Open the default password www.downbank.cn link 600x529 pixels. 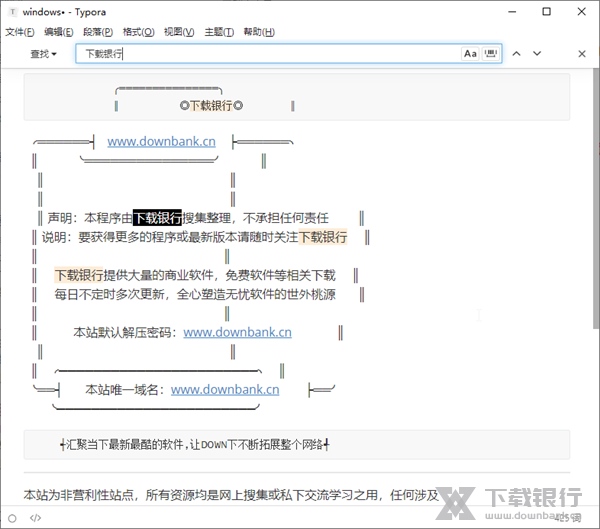237,332
